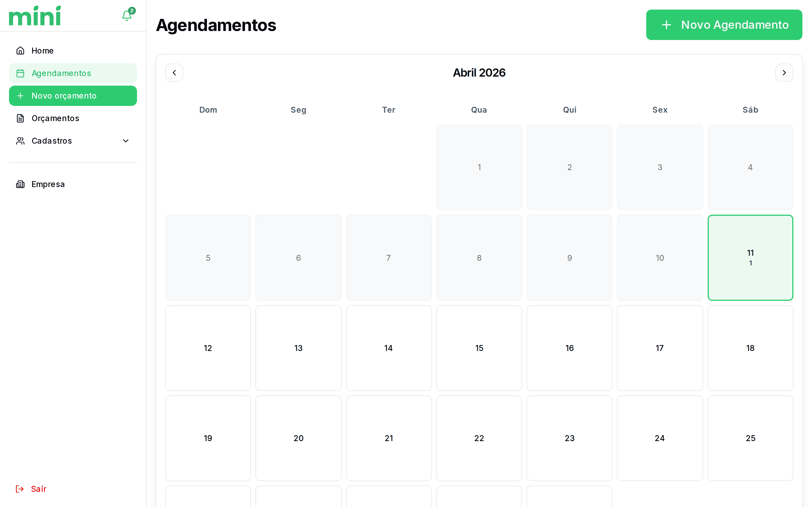Click the Novo orçamento button
This screenshot has width=812, height=507.
[73, 96]
